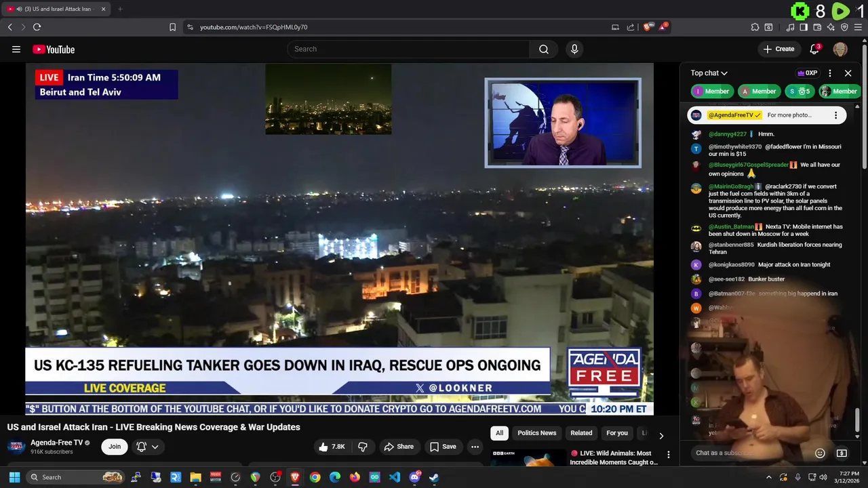
Task: Open Brave Shields lion icon
Action: [x=648, y=27]
